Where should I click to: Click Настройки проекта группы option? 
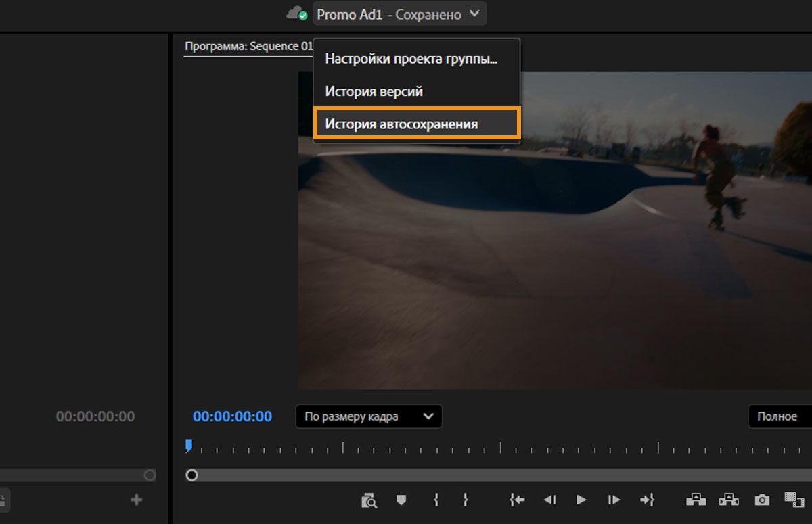[412, 60]
